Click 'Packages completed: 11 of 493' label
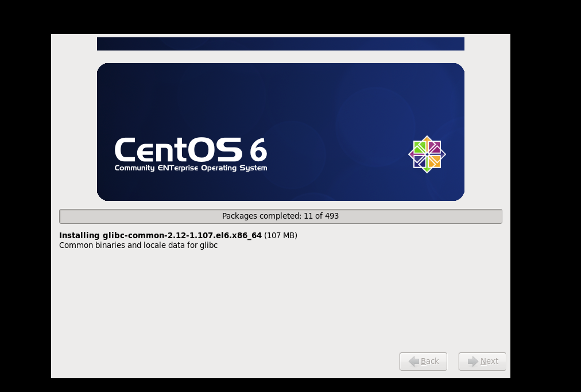 (281, 216)
